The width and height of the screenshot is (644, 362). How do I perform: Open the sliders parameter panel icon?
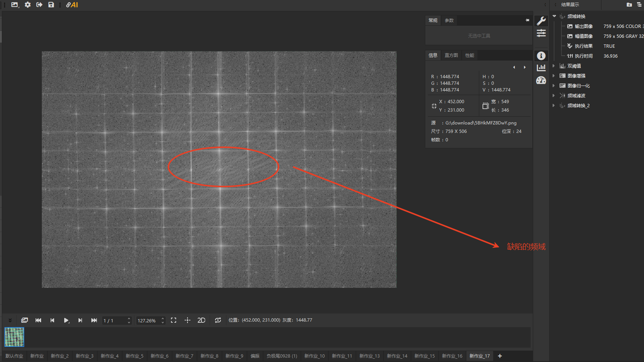[541, 33]
